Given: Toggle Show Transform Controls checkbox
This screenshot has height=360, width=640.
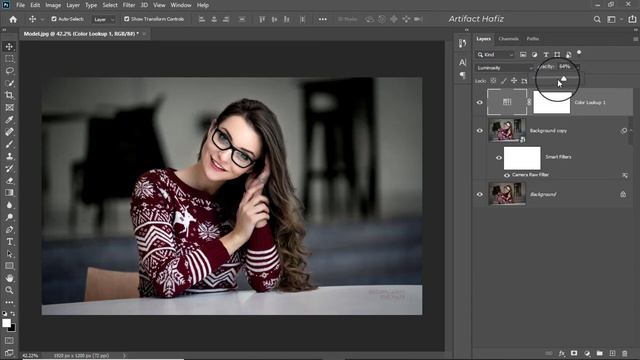Looking at the screenshot, I should 127,19.
